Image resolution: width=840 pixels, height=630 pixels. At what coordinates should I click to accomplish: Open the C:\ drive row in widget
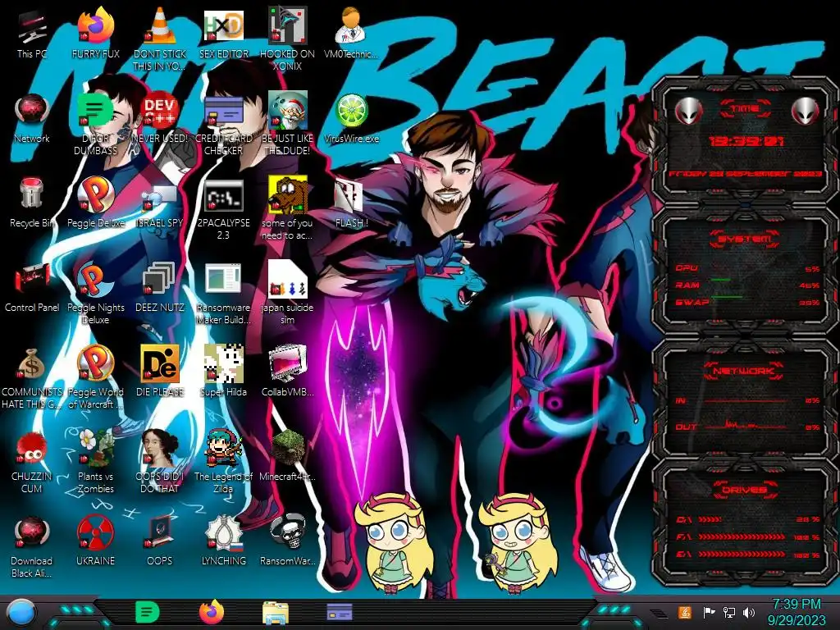tap(748, 519)
